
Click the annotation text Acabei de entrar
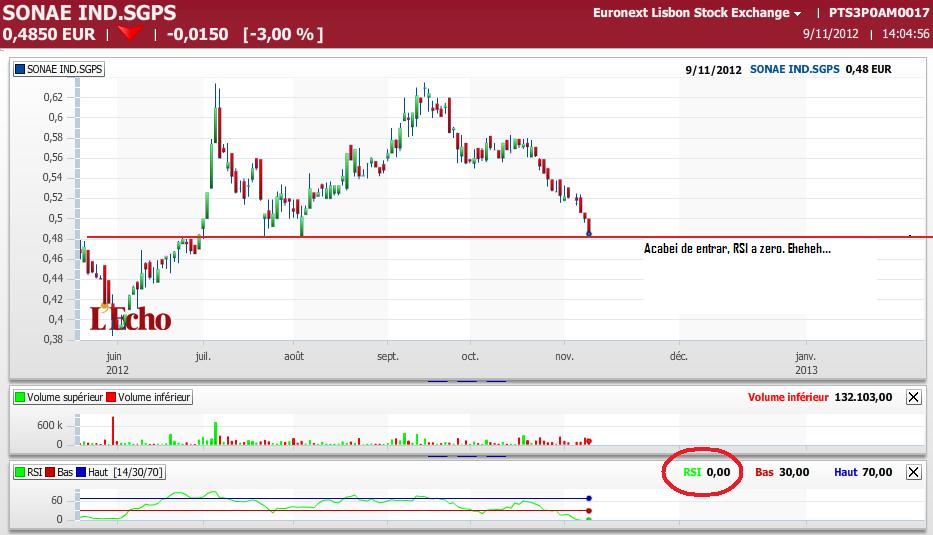[x=685, y=249]
